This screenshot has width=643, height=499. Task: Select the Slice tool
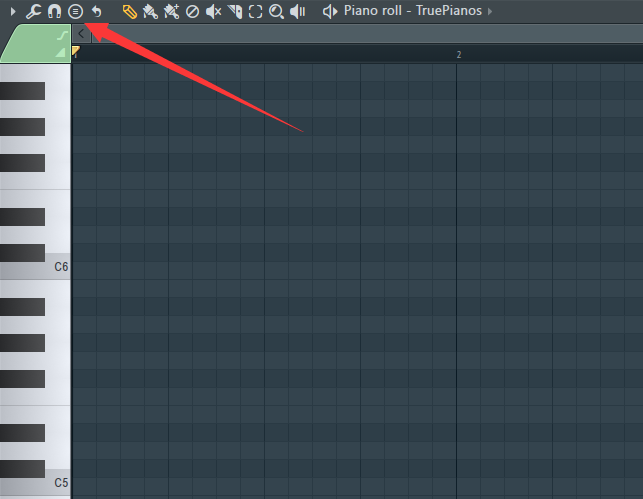point(235,11)
